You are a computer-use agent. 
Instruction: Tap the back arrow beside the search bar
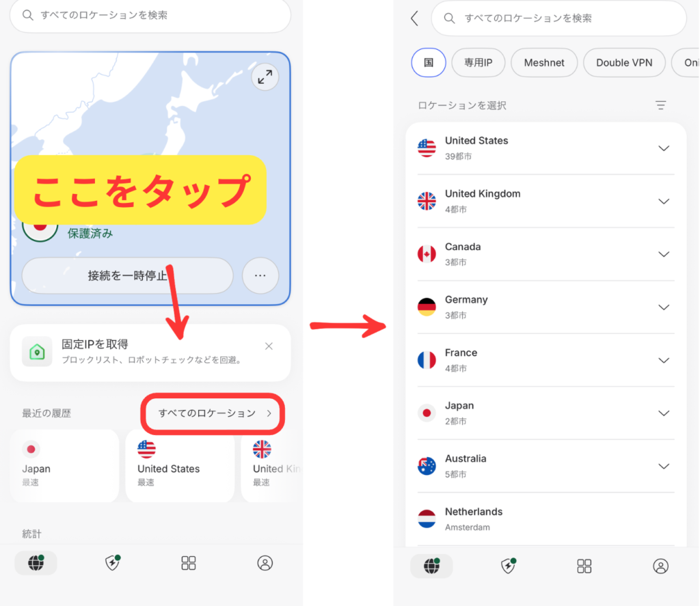[414, 18]
